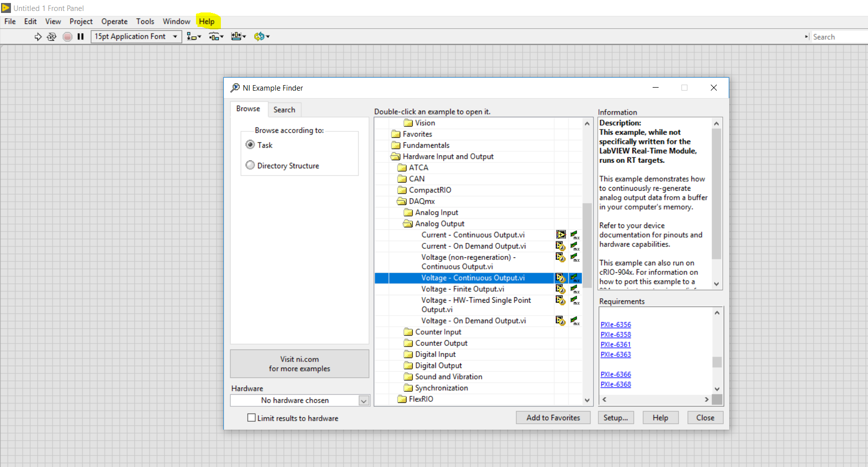
Task: Open the Align Objects toolbar icon
Action: [193, 36]
